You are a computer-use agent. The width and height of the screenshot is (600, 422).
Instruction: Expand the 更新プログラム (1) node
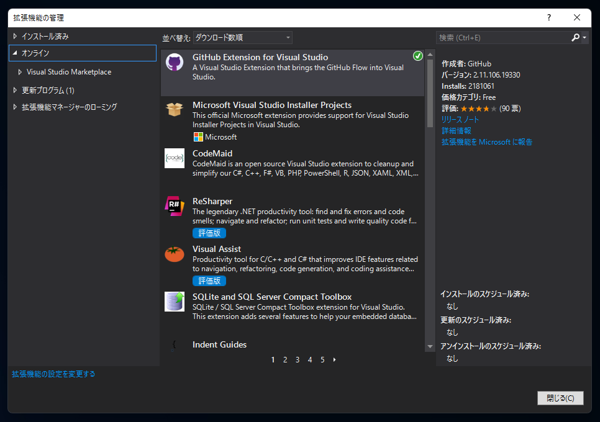coord(15,90)
